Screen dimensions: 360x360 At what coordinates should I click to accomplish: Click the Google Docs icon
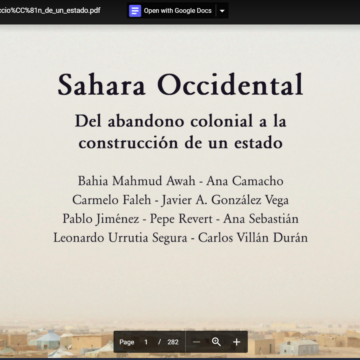(135, 11)
